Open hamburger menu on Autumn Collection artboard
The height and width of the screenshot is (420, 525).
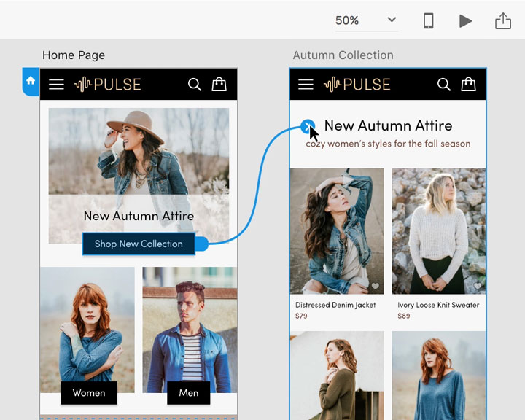point(306,85)
